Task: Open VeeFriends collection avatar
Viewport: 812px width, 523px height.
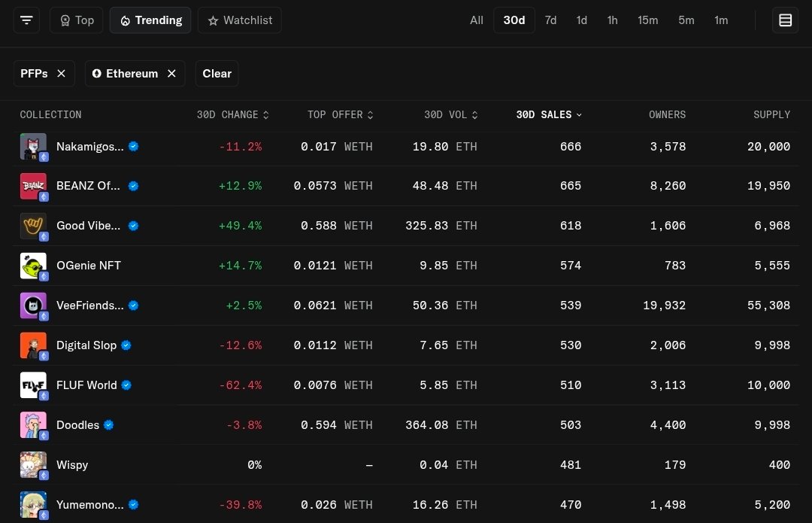Action: [x=33, y=306]
